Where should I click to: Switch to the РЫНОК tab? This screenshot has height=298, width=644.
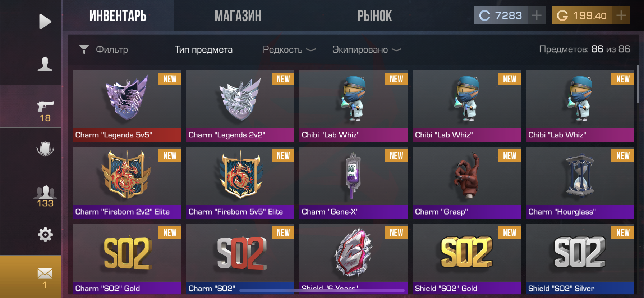point(374,16)
